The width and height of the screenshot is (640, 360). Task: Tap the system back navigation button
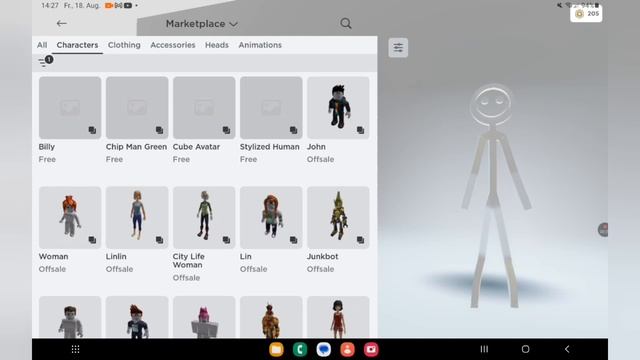(x=567, y=349)
